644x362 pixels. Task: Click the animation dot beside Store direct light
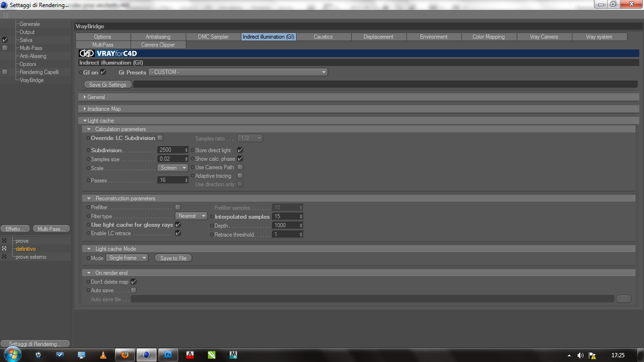pyautogui.click(x=192, y=150)
